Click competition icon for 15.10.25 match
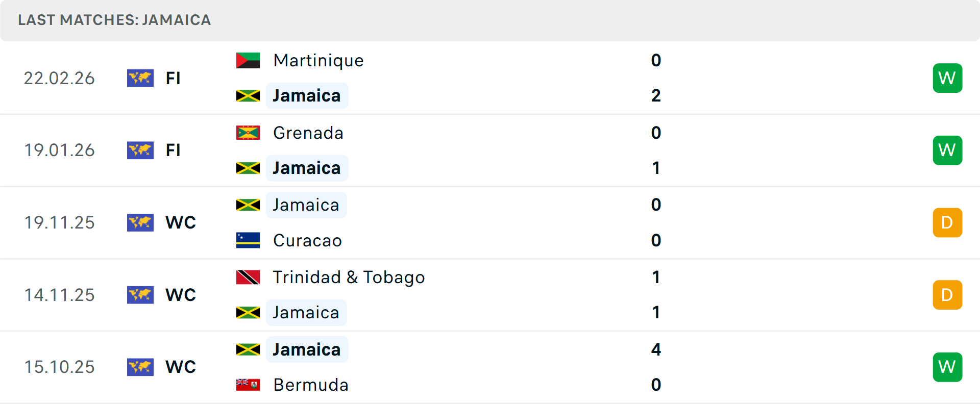The width and height of the screenshot is (980, 404). coord(140,367)
